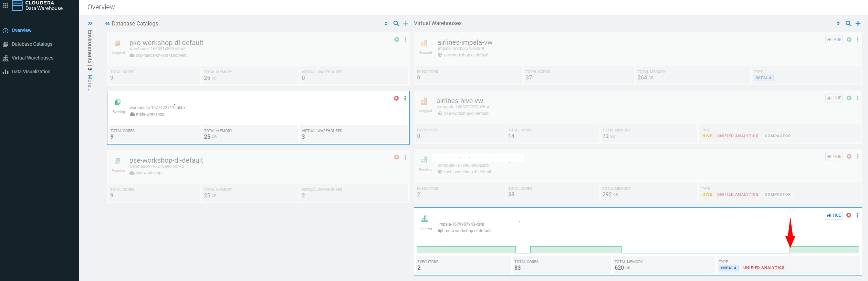The image size is (868, 281).
Task: Start the airlines-impala-vw warehouse
Action: [x=849, y=40]
